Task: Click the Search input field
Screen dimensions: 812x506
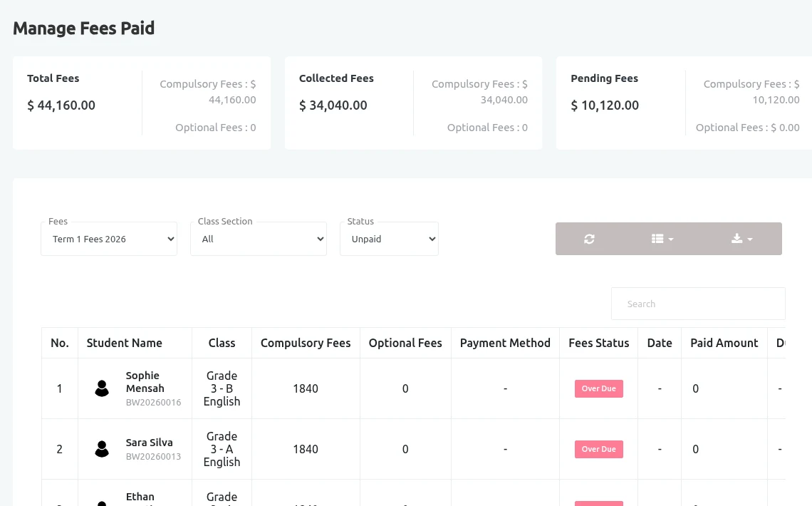Action: pos(698,304)
